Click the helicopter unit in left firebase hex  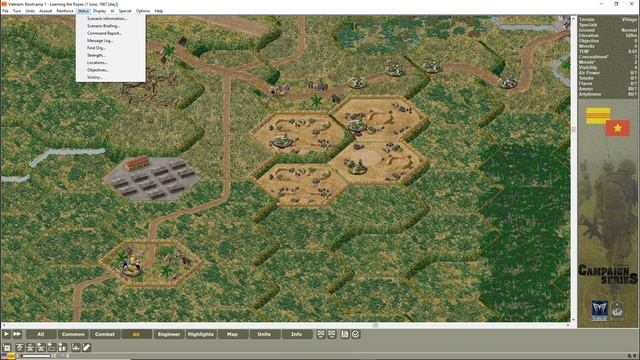282,140
